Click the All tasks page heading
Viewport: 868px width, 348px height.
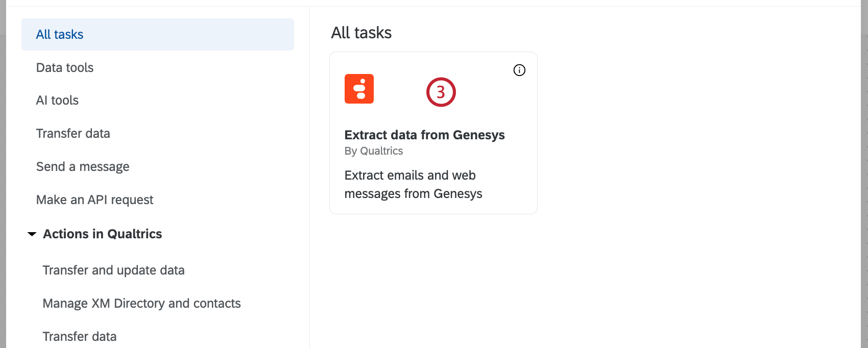pos(361,33)
